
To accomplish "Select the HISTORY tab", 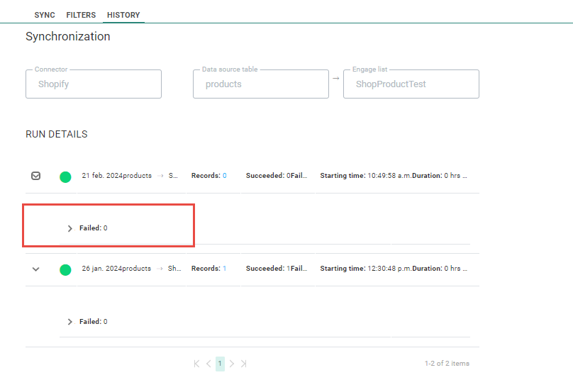I will pos(123,15).
